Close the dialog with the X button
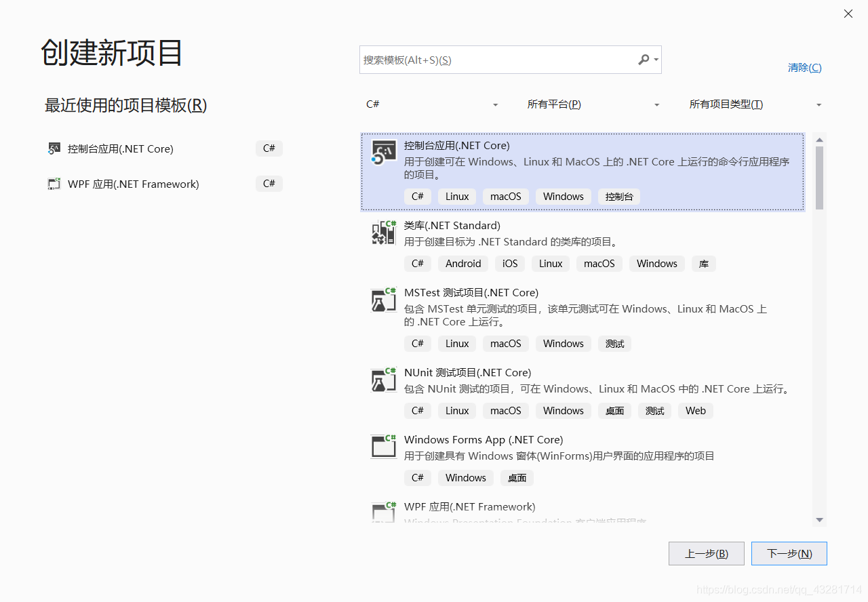This screenshot has height=602, width=868. 848,14
